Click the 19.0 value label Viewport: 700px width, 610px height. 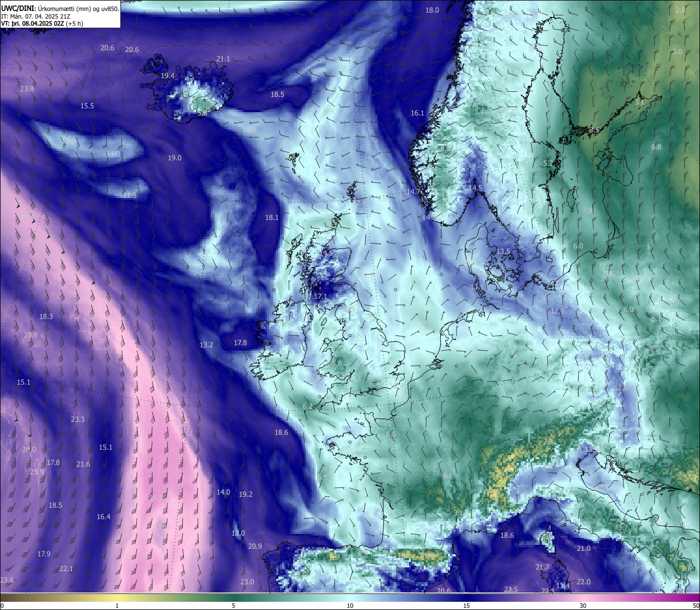(x=174, y=158)
